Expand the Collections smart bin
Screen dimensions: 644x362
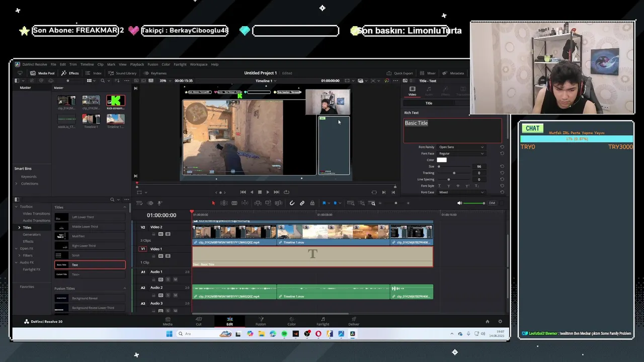click(17, 184)
